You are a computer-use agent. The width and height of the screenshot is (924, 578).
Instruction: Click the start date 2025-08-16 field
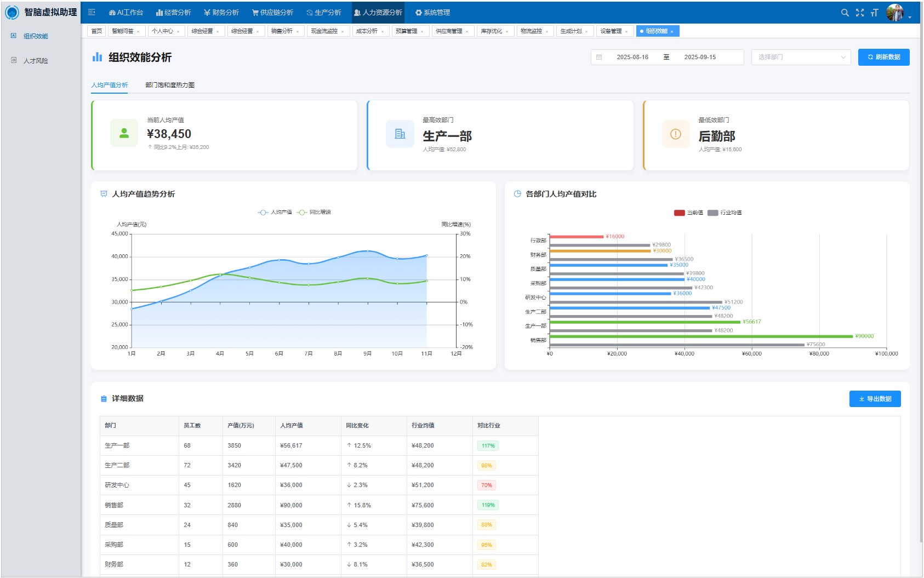(x=632, y=57)
